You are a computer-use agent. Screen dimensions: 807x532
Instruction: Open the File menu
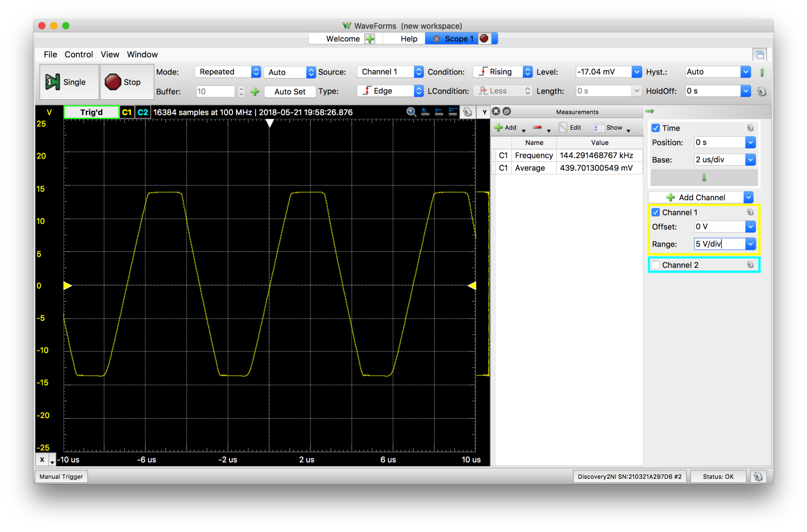50,54
